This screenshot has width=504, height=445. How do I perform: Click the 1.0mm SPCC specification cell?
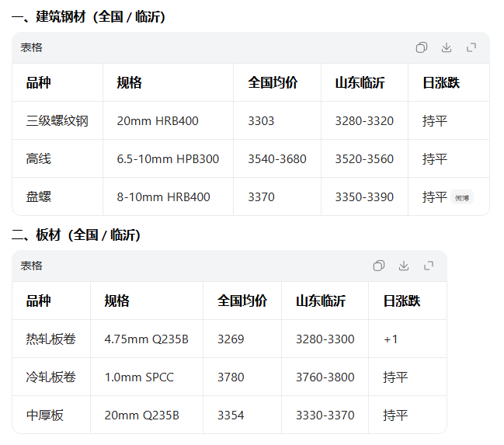(x=139, y=377)
